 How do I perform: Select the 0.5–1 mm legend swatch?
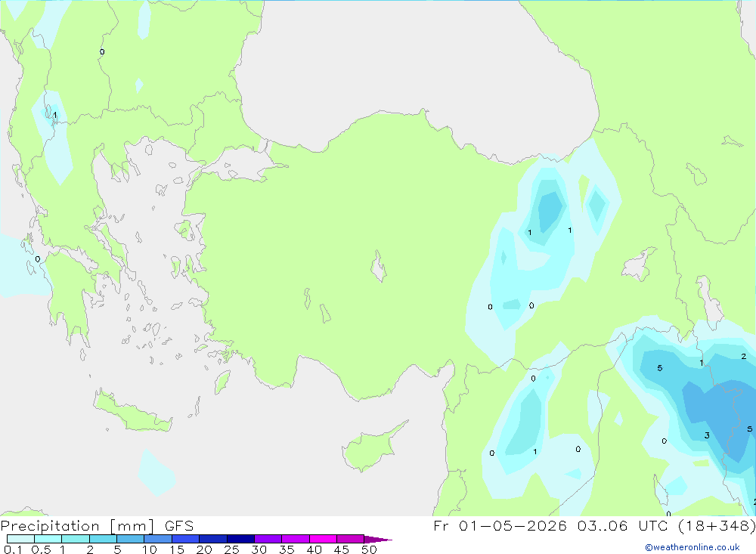(x=48, y=539)
